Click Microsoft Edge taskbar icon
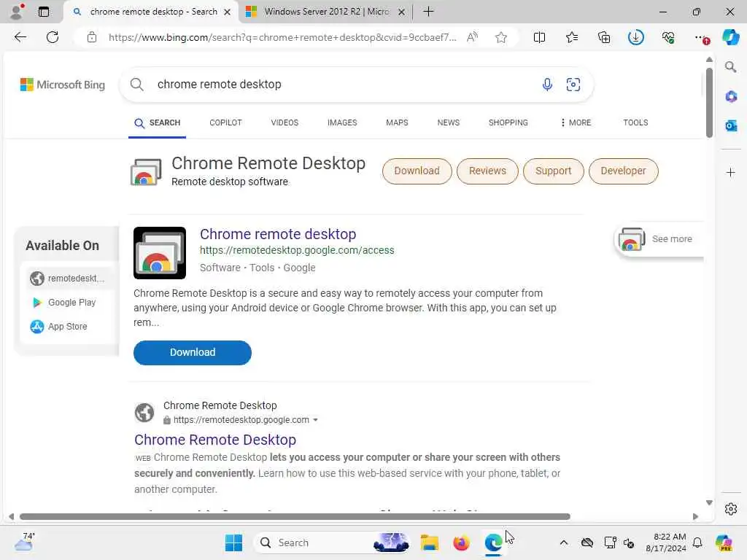This screenshot has width=747, height=560. pyautogui.click(x=493, y=542)
